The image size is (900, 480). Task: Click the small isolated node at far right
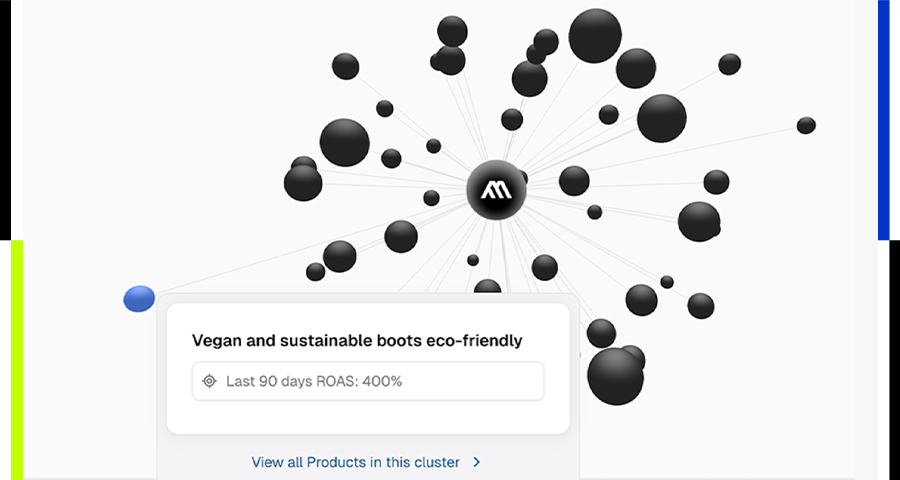coord(806,125)
